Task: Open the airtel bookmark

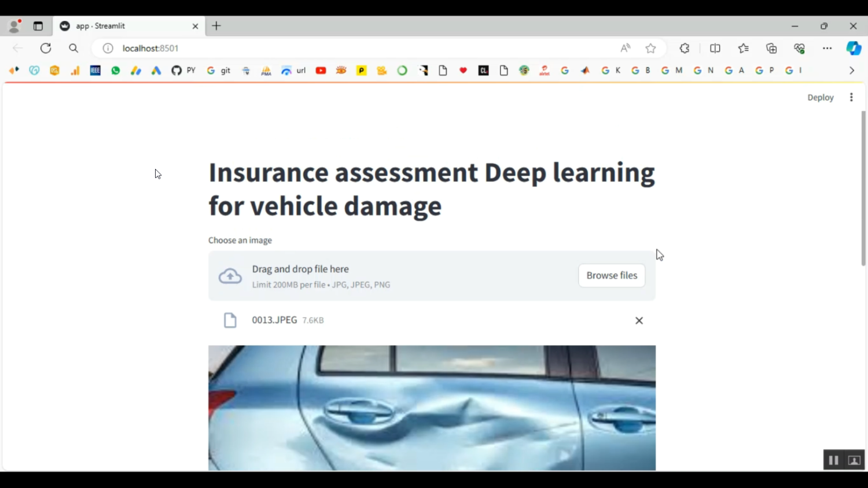Action: click(545, 71)
